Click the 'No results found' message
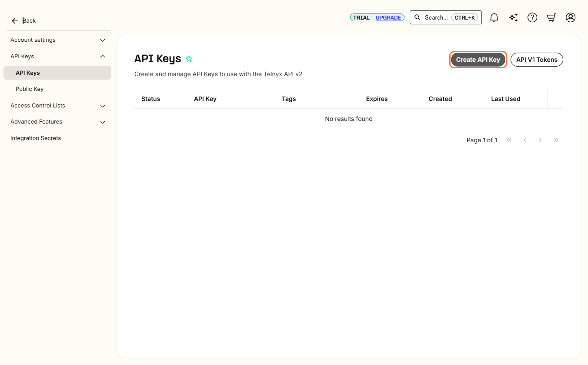Screen dimensions: 588x365 [x=349, y=119]
